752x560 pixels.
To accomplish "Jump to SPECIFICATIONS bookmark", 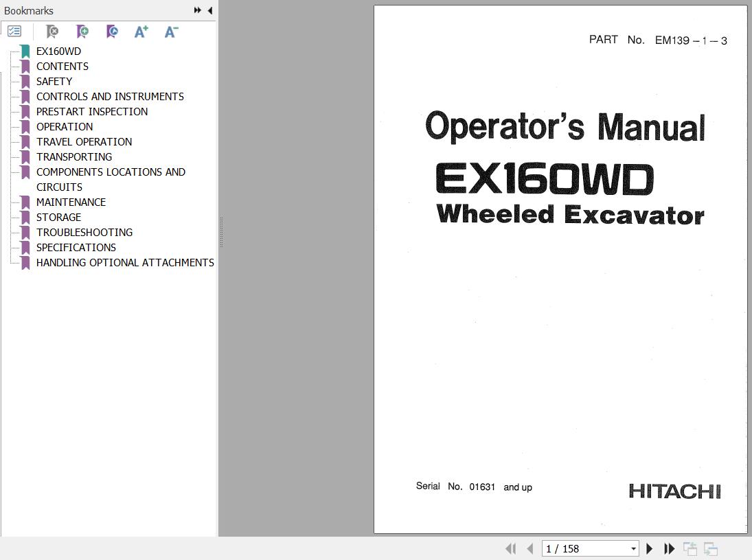I will point(76,247).
